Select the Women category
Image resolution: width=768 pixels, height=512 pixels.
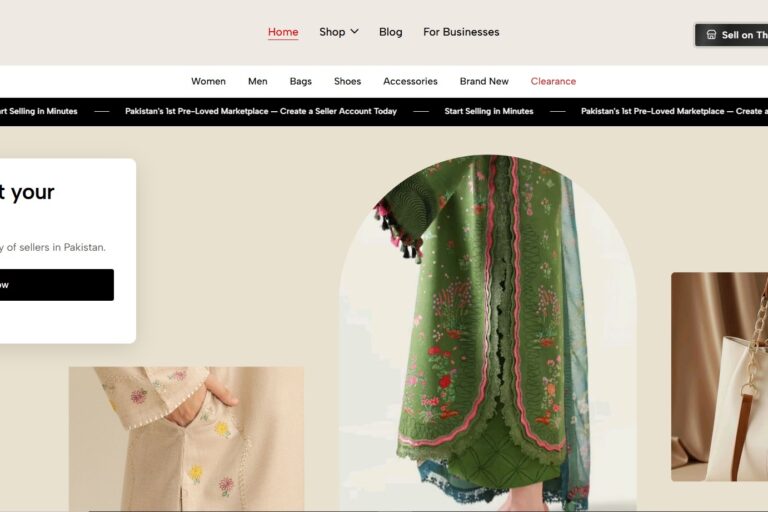208,81
